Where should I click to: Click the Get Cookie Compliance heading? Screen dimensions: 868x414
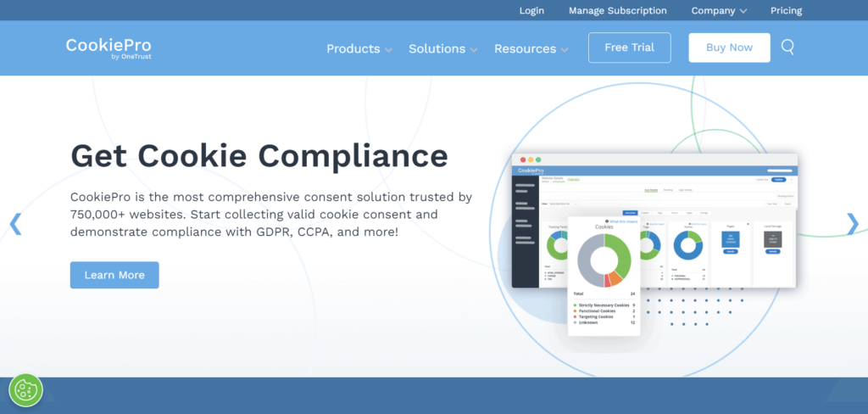click(259, 155)
